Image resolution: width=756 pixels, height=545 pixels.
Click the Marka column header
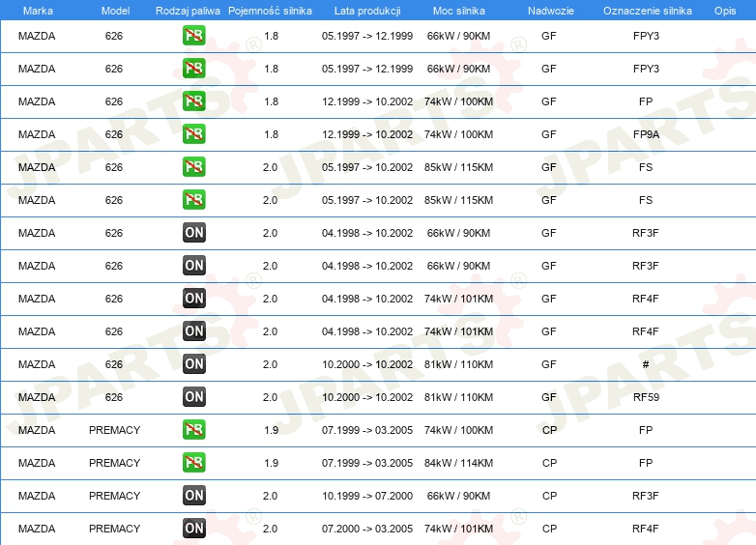pos(38,11)
